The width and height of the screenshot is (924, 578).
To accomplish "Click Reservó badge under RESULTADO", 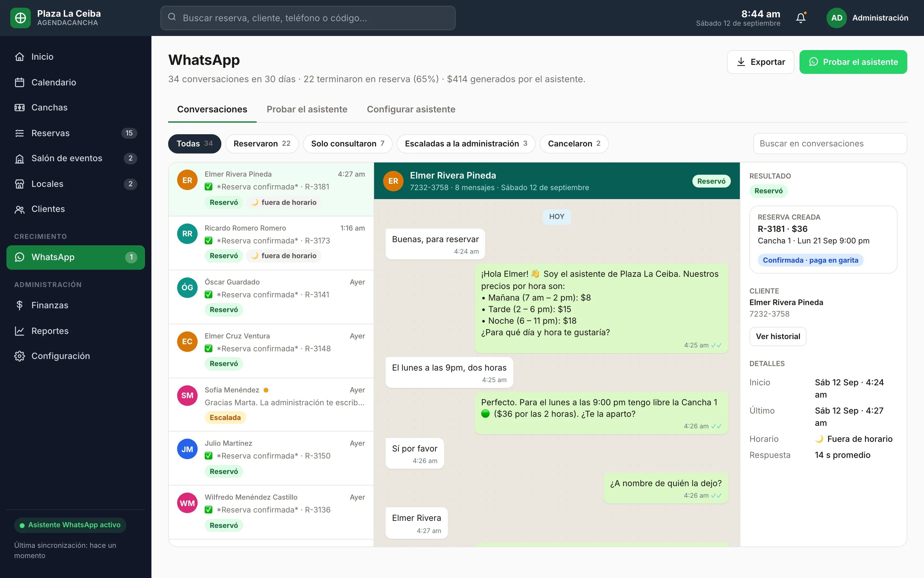I will [768, 191].
